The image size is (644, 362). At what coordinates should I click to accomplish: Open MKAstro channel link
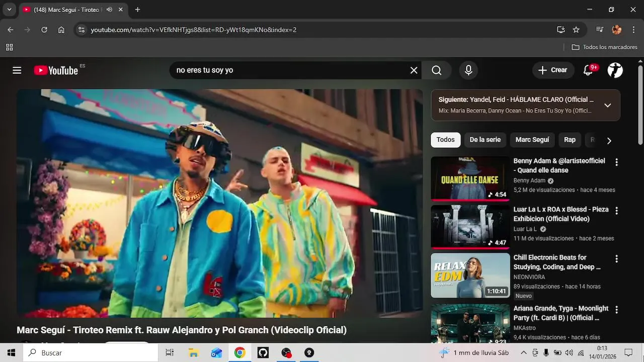pyautogui.click(x=525, y=328)
